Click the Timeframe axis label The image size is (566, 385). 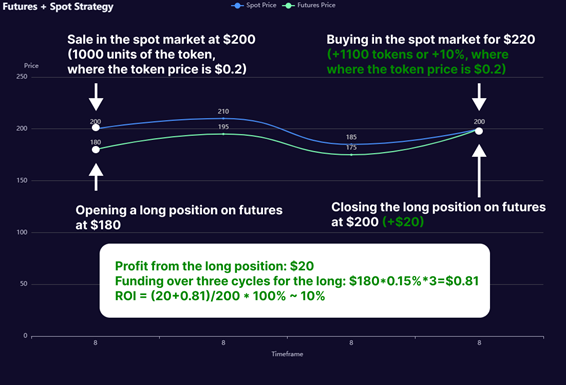[287, 354]
